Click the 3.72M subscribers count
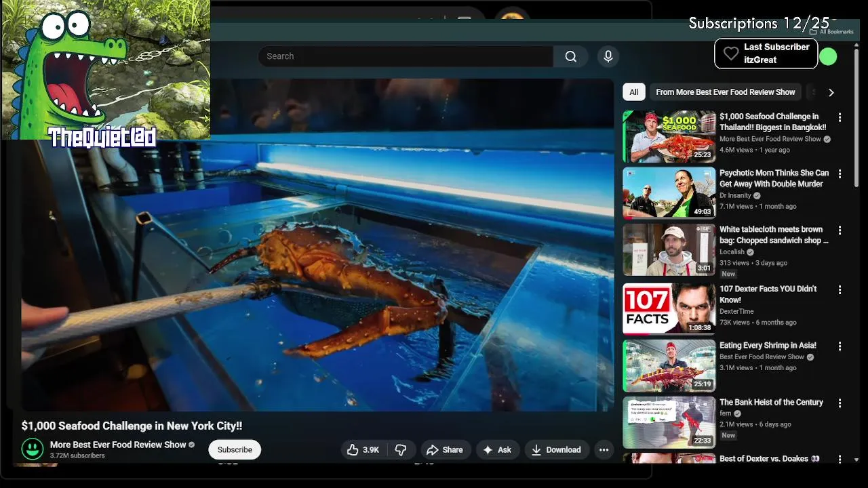This screenshot has height=488, width=868. (x=77, y=456)
